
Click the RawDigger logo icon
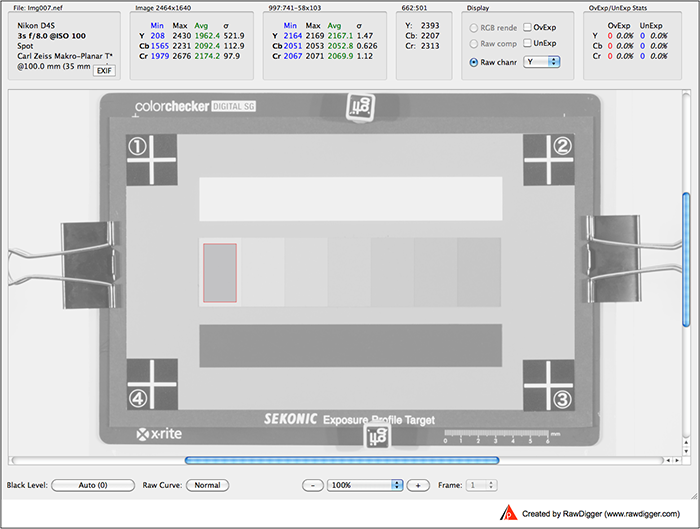(508, 512)
